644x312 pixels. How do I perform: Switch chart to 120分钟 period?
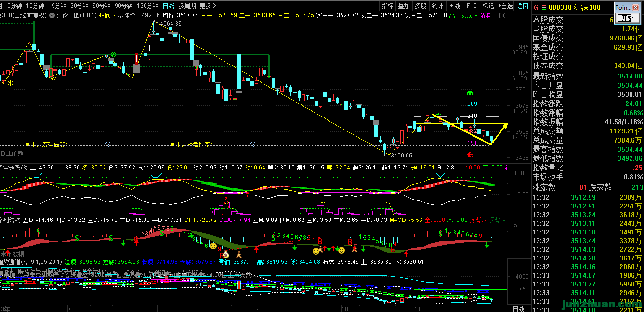coord(148,6)
